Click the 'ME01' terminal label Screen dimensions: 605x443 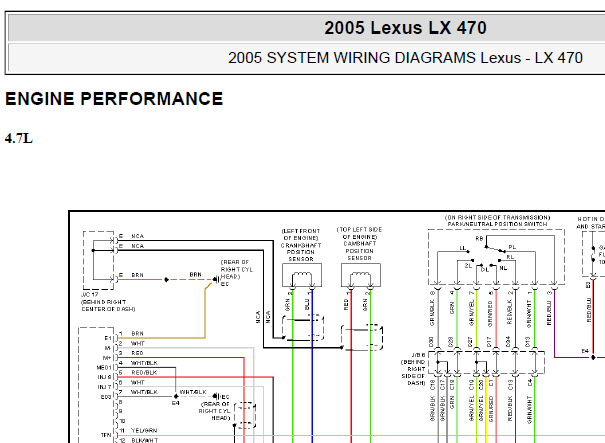(x=104, y=368)
